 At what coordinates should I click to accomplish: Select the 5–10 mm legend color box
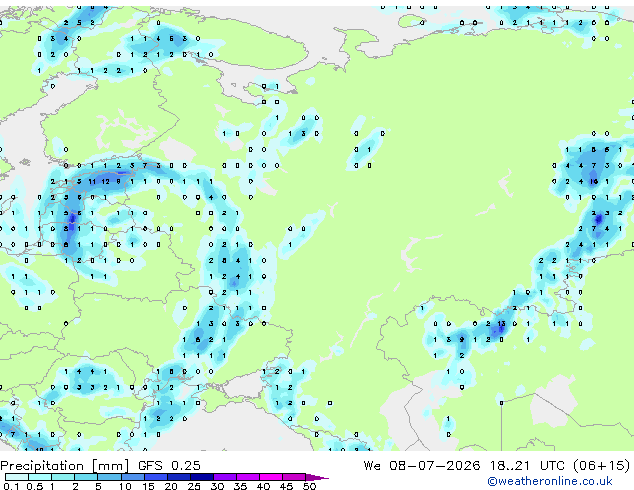(109, 477)
